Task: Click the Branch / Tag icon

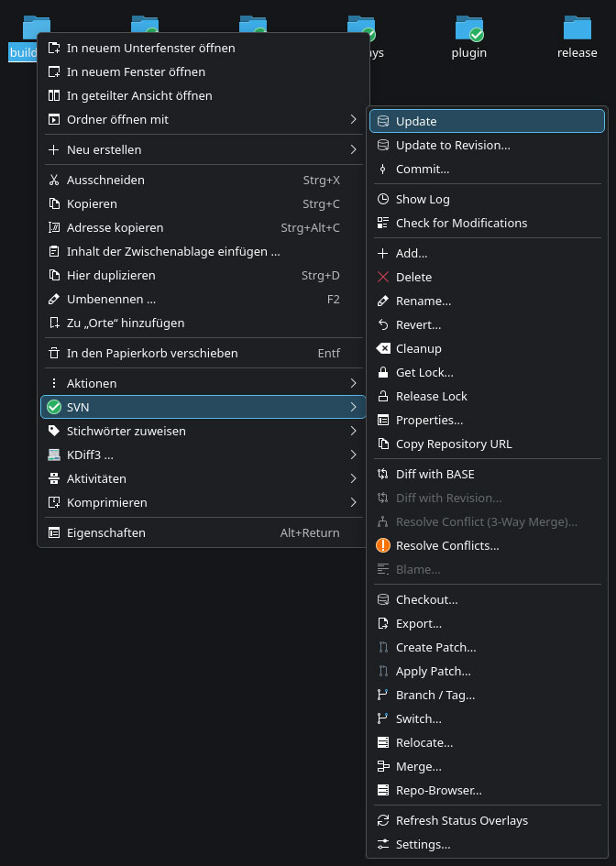Action: (383, 695)
